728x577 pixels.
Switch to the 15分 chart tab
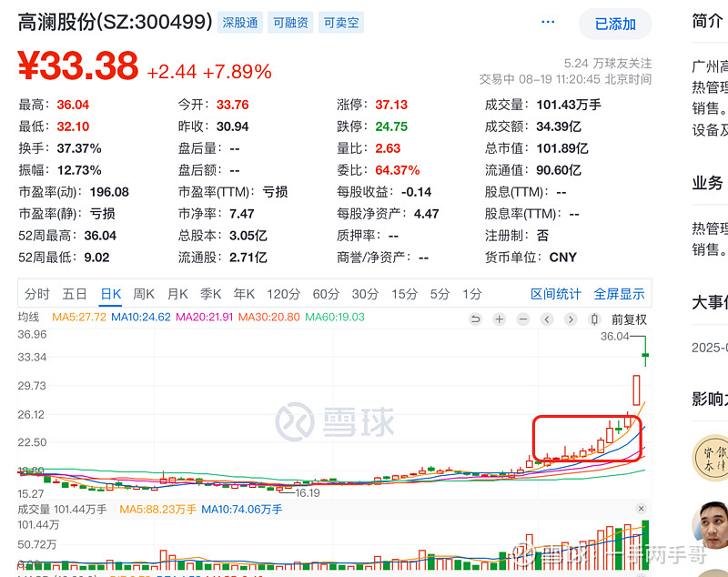pos(404,294)
